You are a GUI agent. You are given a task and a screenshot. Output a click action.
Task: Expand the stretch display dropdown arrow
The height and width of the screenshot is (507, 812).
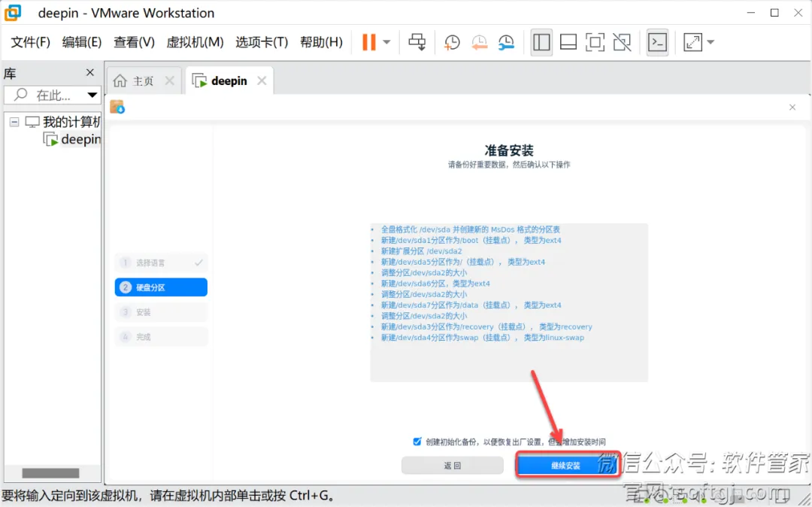(710, 42)
